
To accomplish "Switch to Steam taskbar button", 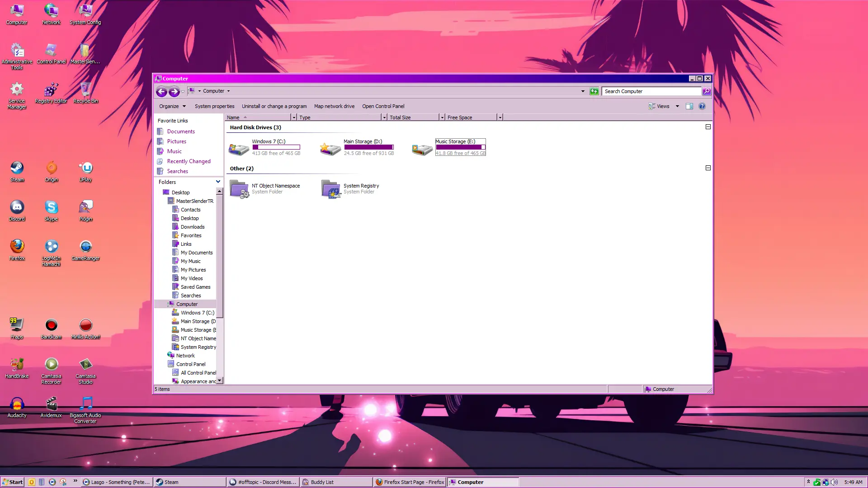I will pyautogui.click(x=189, y=482).
